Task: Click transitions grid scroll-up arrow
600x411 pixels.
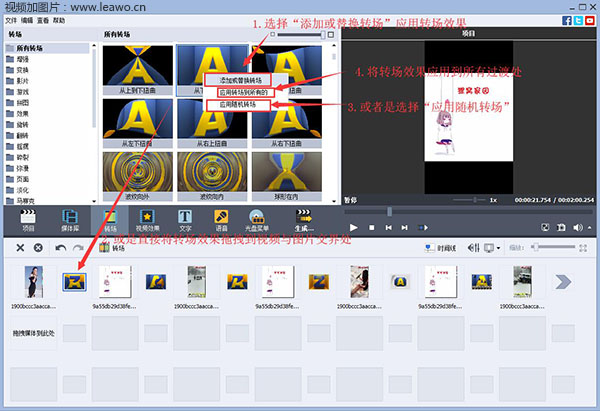Action: pos(334,45)
